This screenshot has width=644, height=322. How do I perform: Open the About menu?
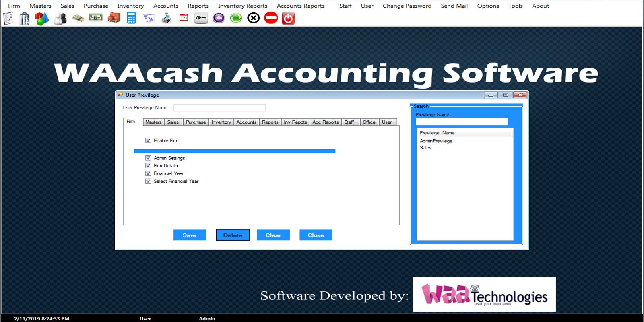(x=541, y=6)
